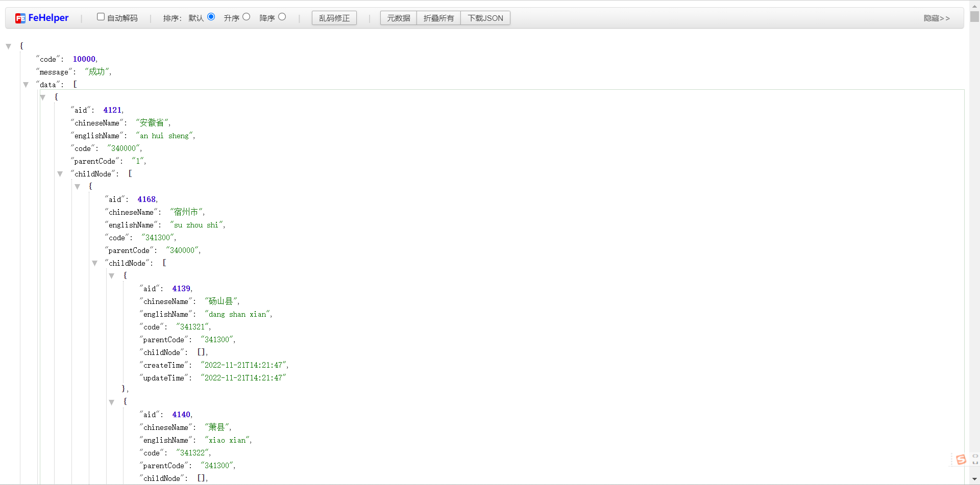Click the code value "341300" of 宿州市
The width and height of the screenshot is (980, 485).
click(158, 238)
